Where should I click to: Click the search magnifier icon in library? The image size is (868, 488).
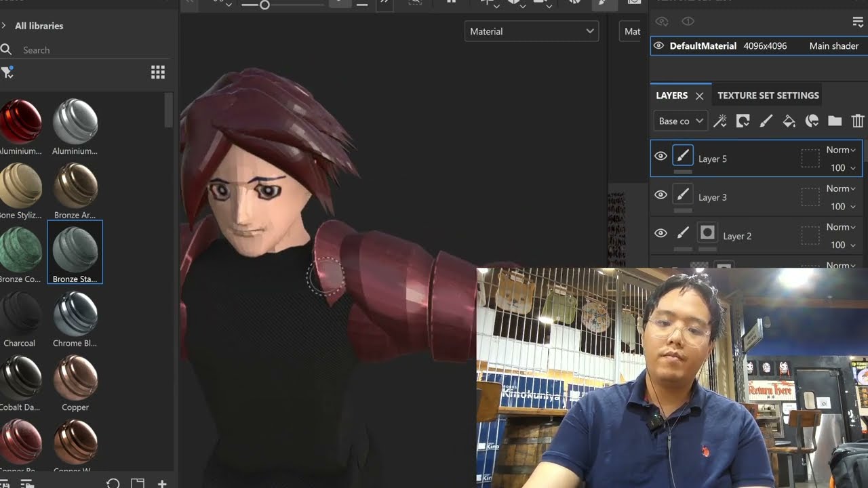pyautogui.click(x=6, y=49)
